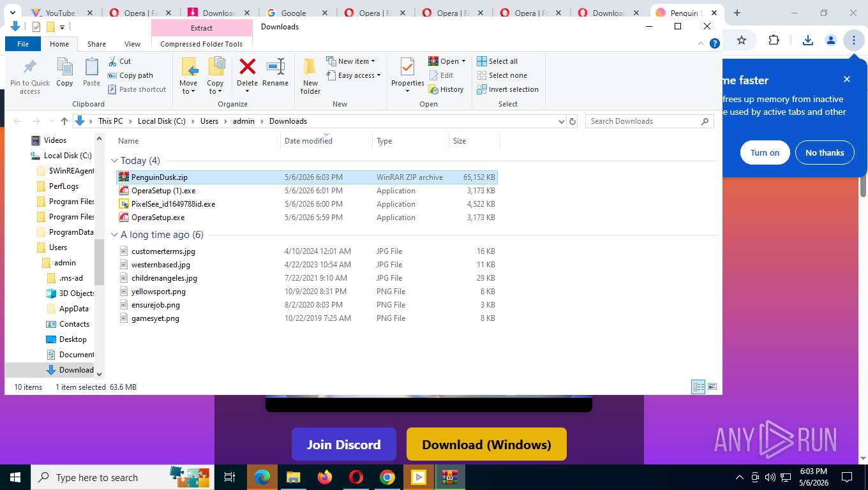Select Desktop in the navigation pane

66,339
